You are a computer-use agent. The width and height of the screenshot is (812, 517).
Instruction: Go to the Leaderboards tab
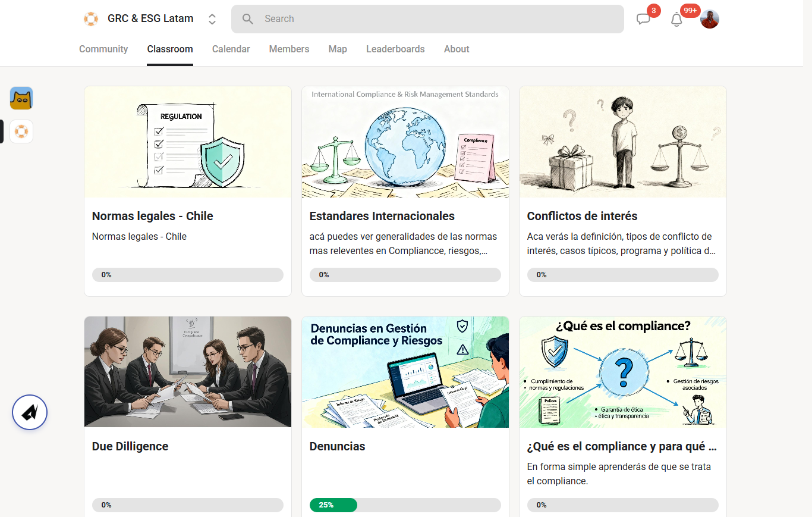[395, 49]
